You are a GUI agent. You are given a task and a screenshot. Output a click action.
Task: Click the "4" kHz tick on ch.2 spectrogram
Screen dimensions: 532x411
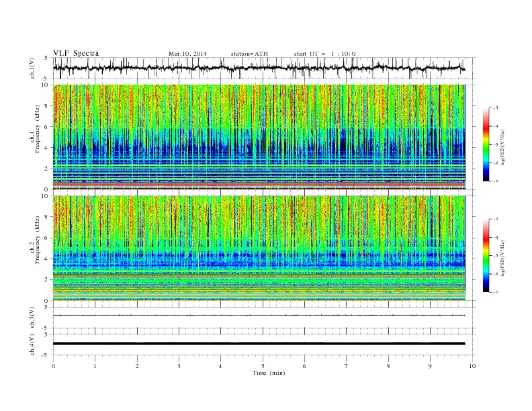point(46,259)
